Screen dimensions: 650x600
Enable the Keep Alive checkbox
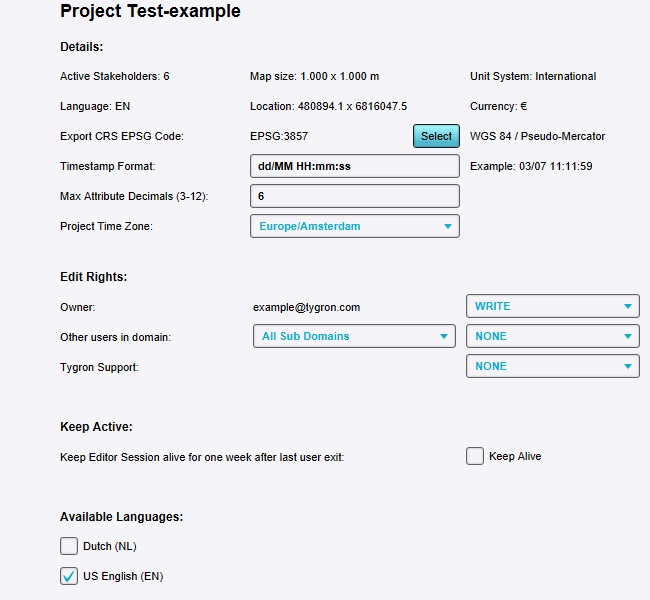tap(475, 456)
